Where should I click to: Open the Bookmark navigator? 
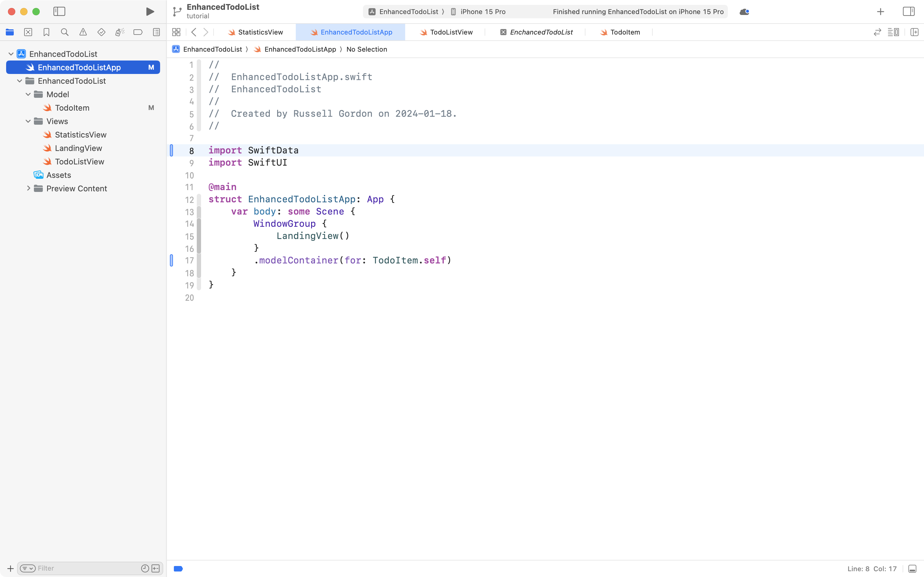pyautogui.click(x=46, y=32)
